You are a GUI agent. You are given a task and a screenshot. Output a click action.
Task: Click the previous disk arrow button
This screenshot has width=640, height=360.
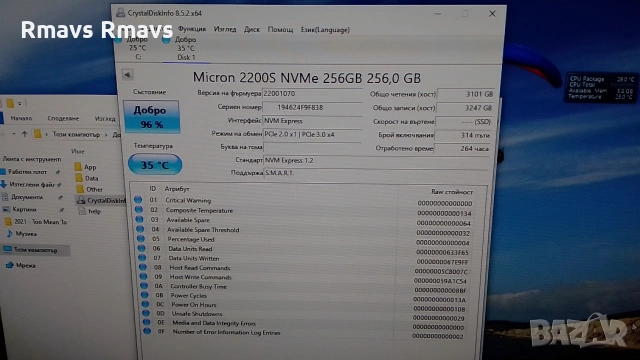(x=127, y=75)
